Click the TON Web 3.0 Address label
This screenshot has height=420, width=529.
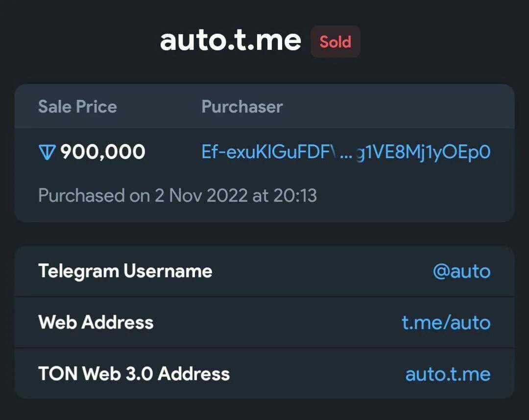(134, 374)
